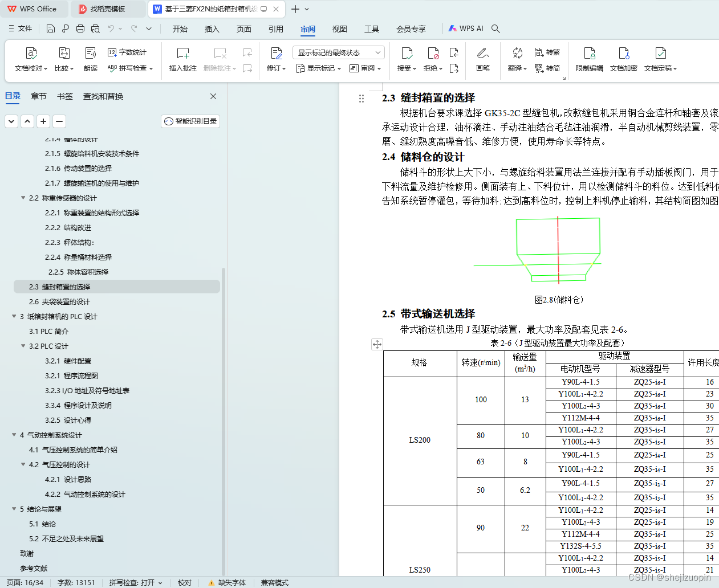Image resolution: width=719 pixels, height=588 pixels.
Task: Go to 参考文献 in the outline
Action: coord(34,568)
